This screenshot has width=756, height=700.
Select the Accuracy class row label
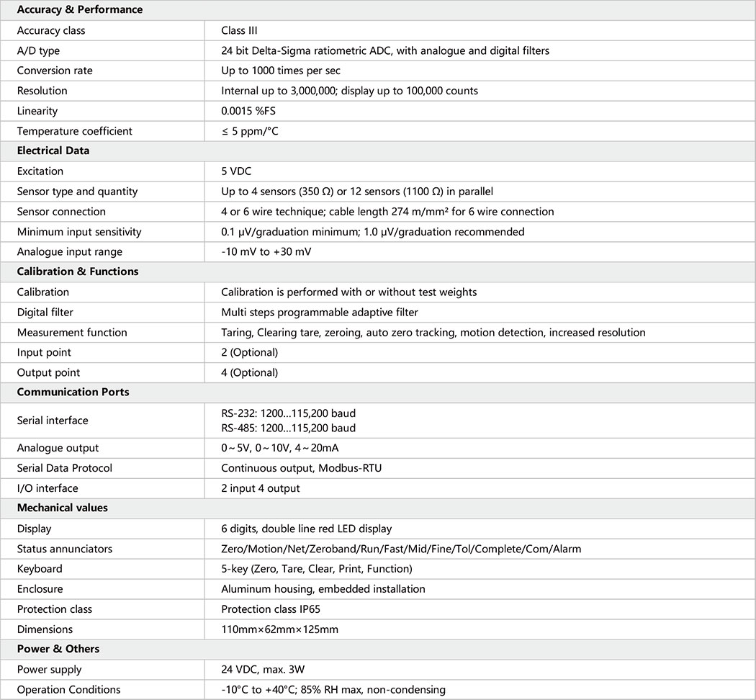pos(51,30)
